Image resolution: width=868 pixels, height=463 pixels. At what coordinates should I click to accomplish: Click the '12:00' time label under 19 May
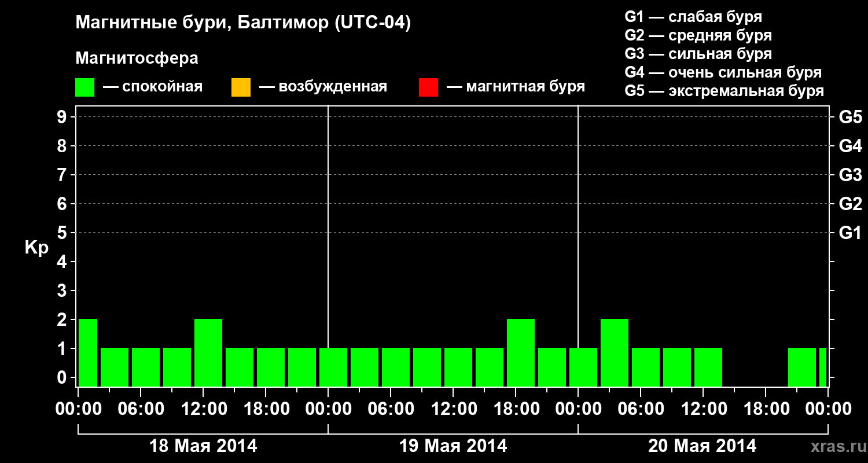(453, 409)
